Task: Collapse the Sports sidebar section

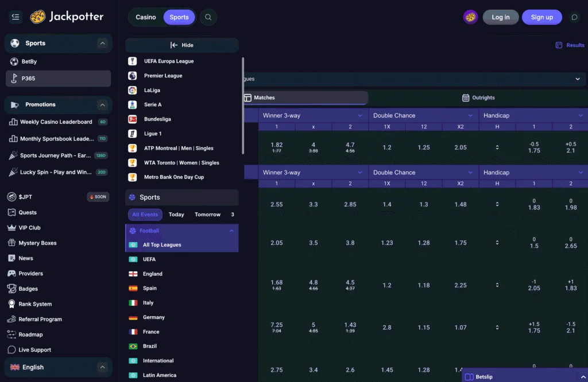Action: click(x=102, y=44)
